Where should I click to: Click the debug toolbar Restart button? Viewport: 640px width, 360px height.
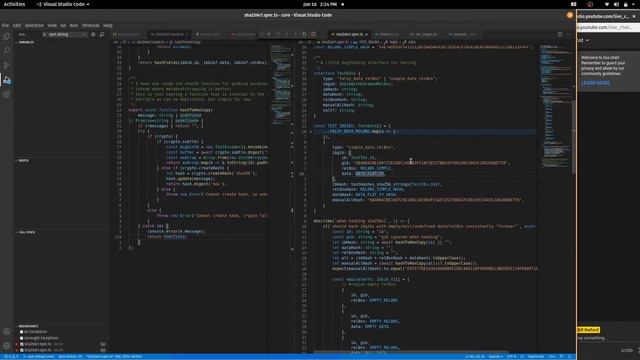[304, 34]
